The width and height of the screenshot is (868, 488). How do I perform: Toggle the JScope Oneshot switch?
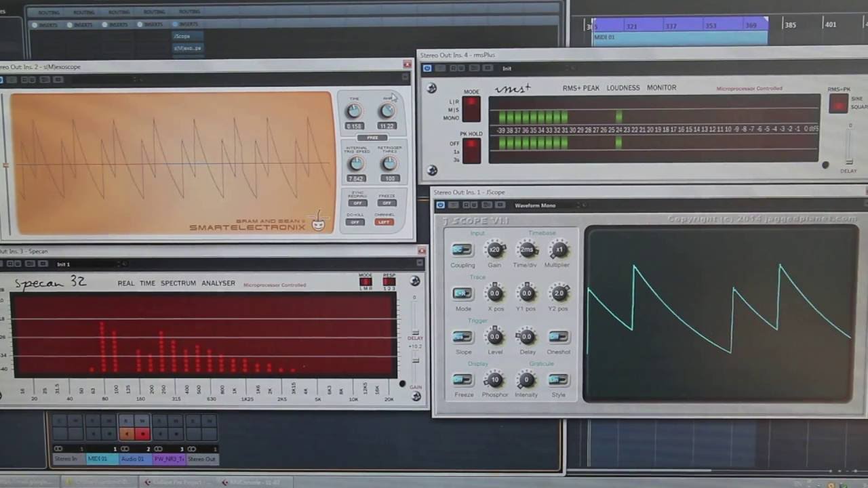click(x=558, y=337)
